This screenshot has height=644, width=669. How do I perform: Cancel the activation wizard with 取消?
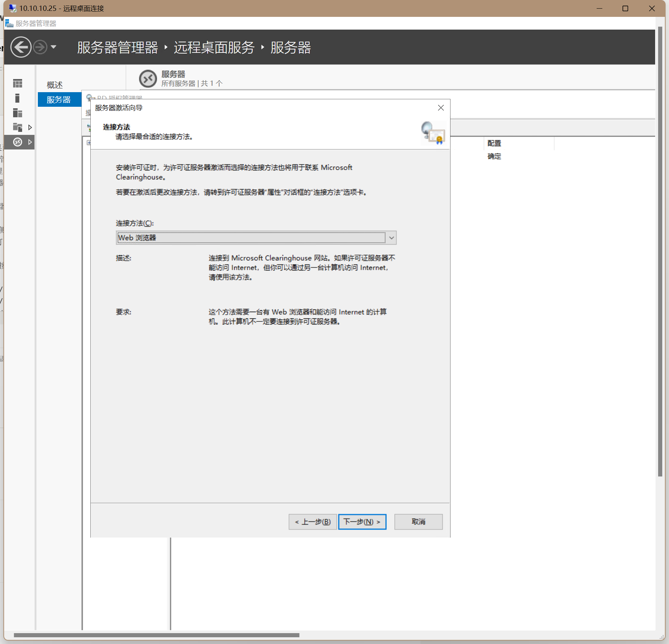pyautogui.click(x=419, y=522)
